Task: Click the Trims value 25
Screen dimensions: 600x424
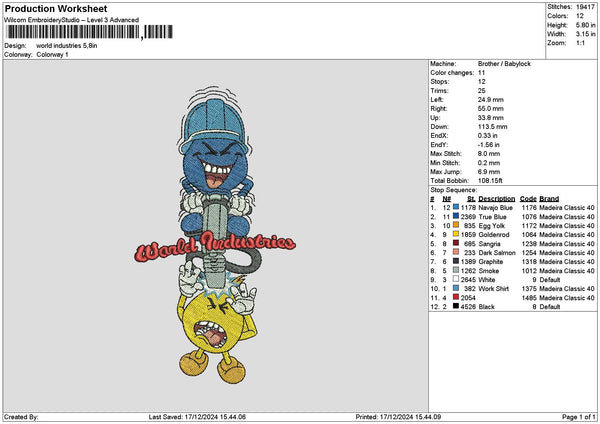Action: pos(481,91)
